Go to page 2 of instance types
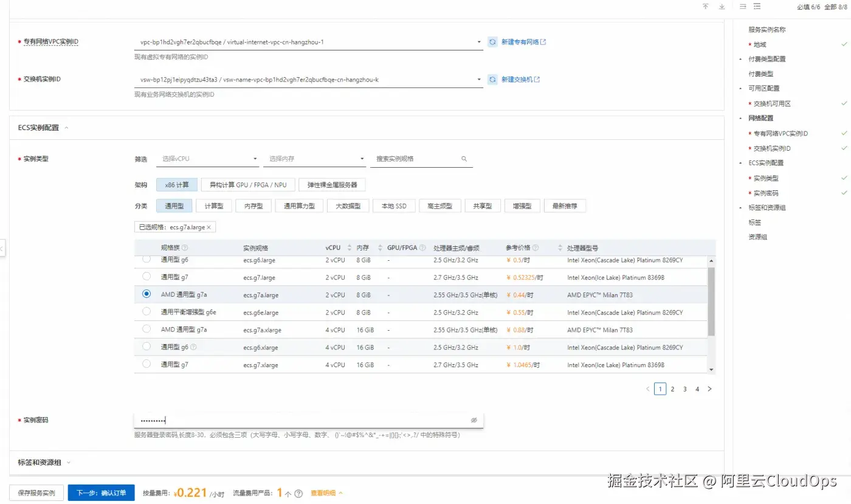The image size is (851, 504). [672, 389]
